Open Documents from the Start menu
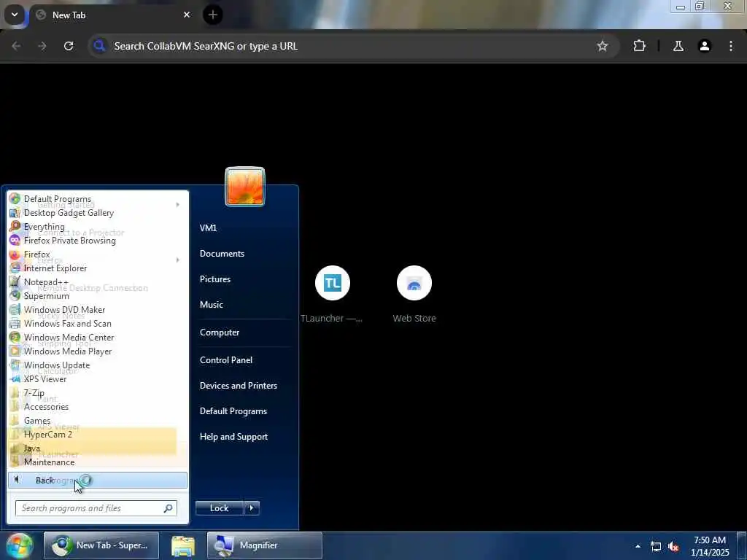The image size is (747, 560). coord(222,254)
